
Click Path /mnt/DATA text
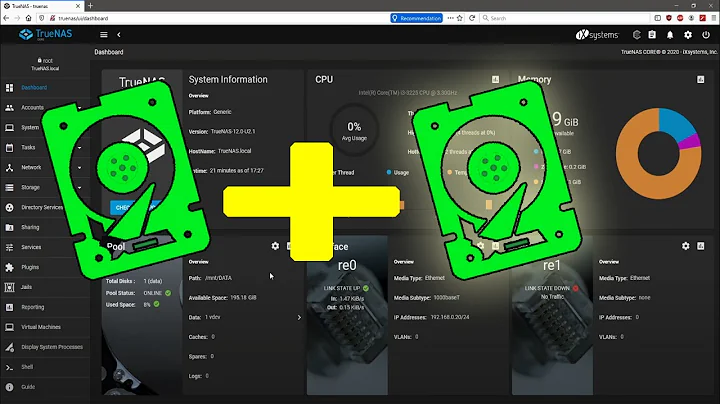click(210, 278)
